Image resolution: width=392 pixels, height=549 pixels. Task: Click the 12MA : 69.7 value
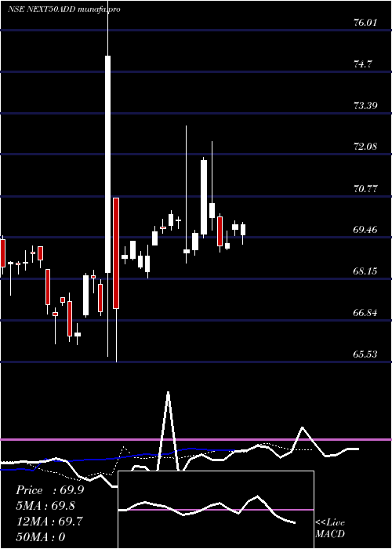point(49,522)
